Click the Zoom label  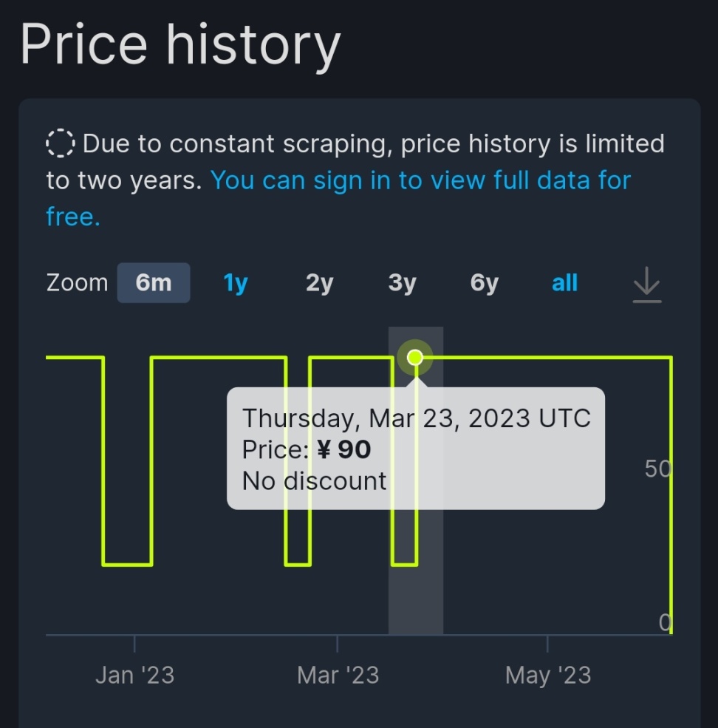tap(77, 283)
